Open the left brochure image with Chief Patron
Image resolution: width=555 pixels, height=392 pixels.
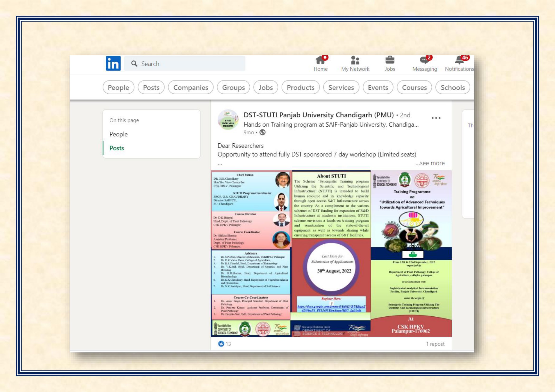tap(251, 253)
